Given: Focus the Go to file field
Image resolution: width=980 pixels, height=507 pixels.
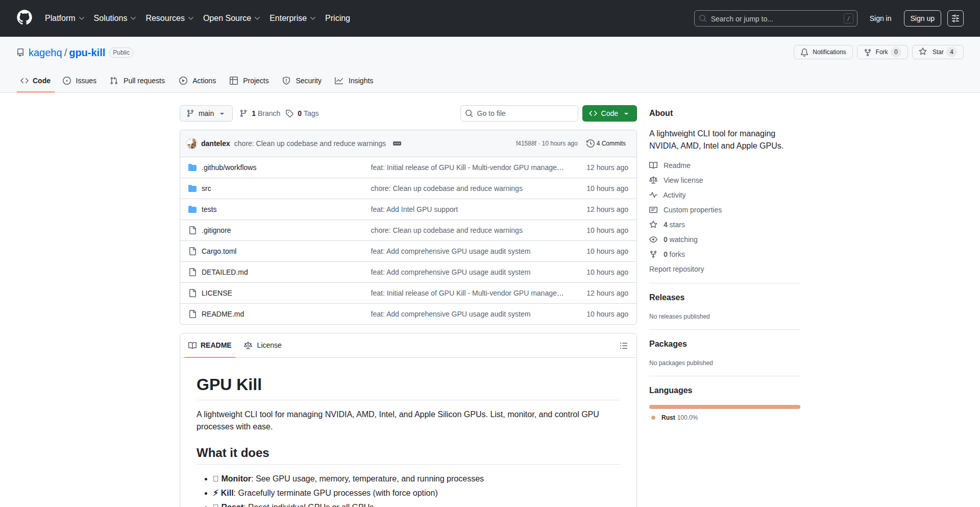Looking at the screenshot, I should [x=519, y=113].
